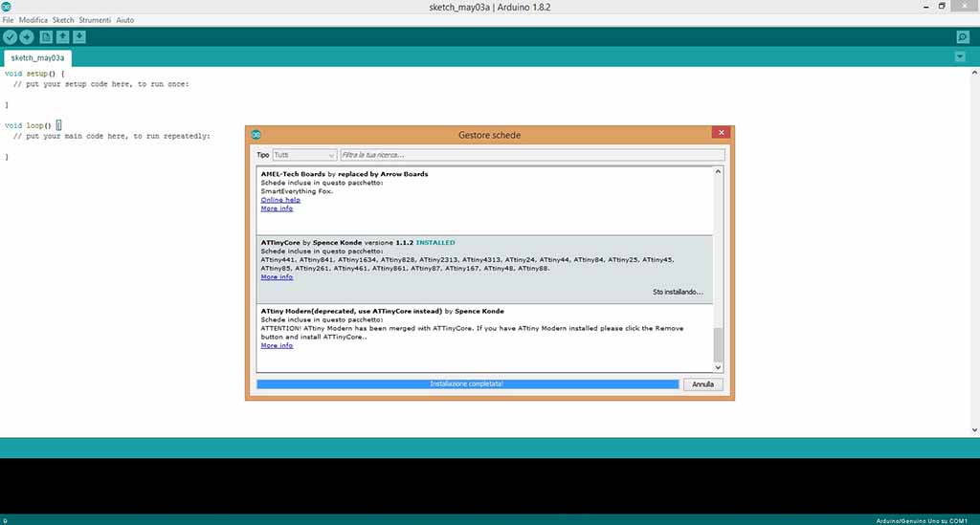The image size is (980, 525).
Task: Click the Arduino logo in the title bar
Action: [x=7, y=7]
